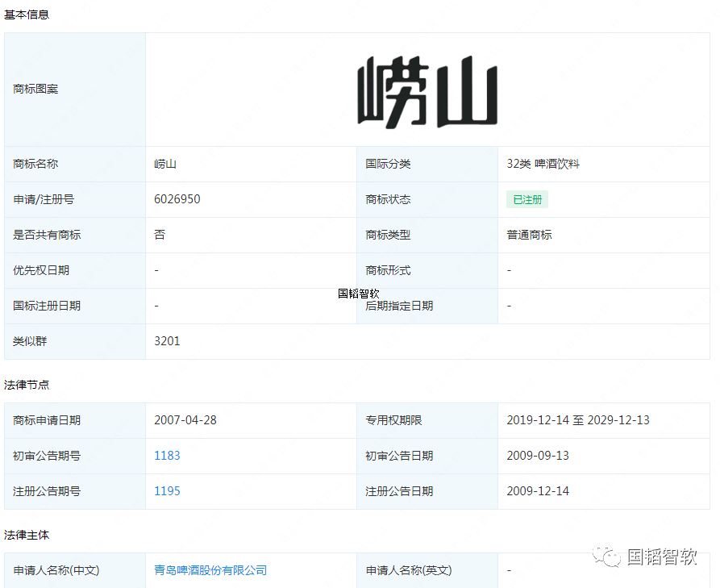Click the 商标图案 row label

click(x=35, y=89)
